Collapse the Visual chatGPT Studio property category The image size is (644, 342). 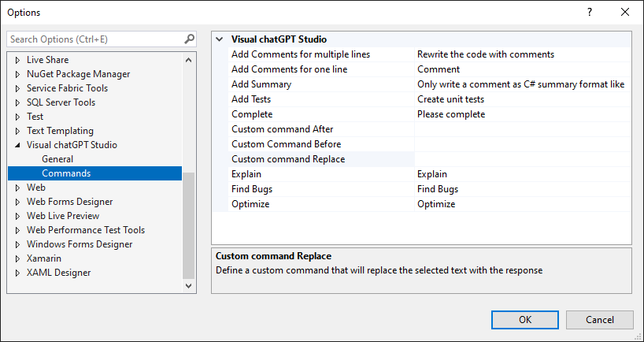220,39
